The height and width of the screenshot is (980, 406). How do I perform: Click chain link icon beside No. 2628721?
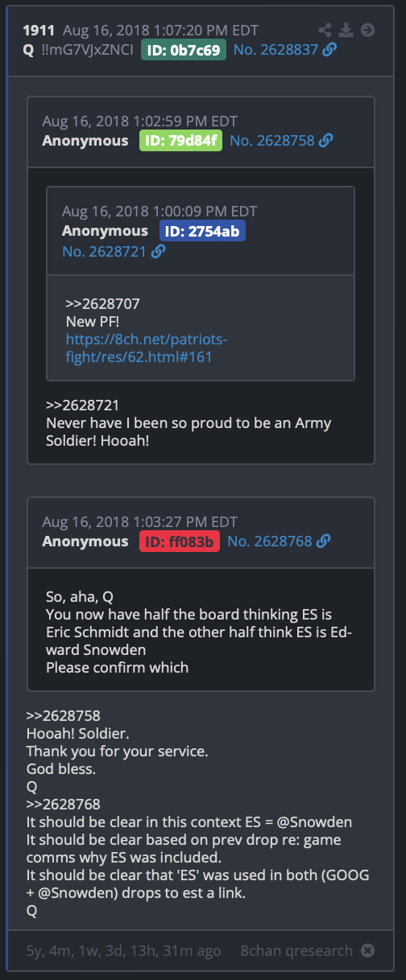click(x=158, y=252)
